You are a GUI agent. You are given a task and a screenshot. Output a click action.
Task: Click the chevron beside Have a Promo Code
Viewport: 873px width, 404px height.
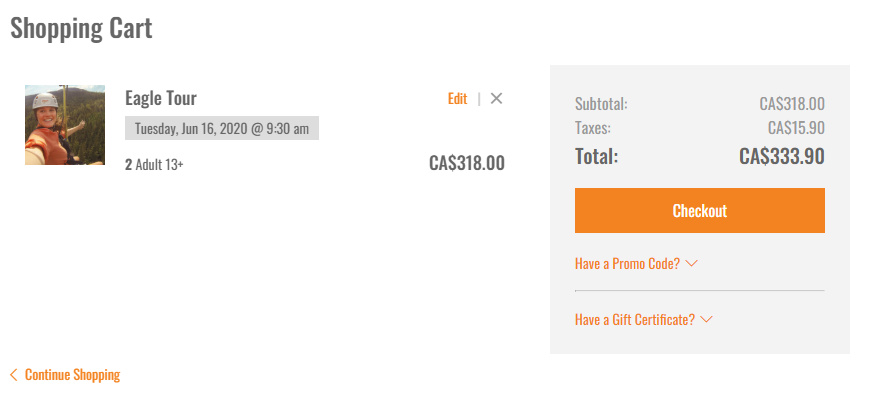691,263
